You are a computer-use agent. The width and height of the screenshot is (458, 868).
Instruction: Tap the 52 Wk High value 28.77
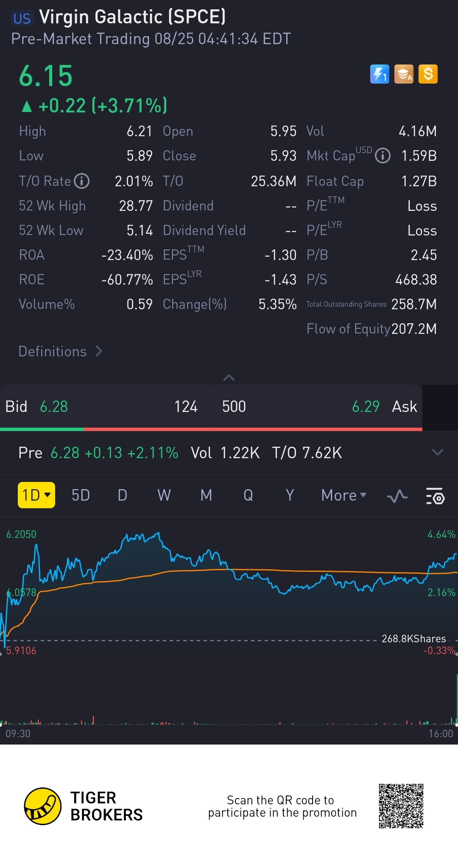136,206
